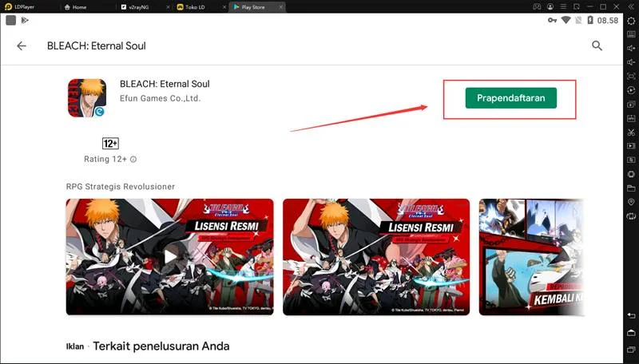Open keyboard mapping tool
Viewport: 639px width, 364px height.
click(631, 34)
